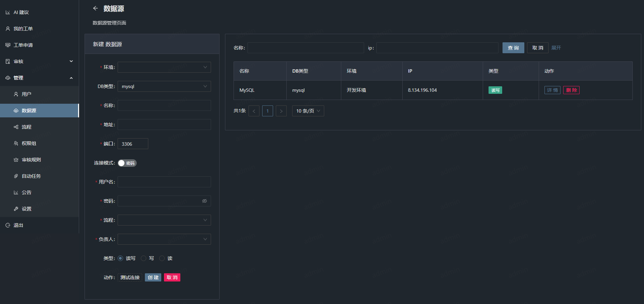Go to 自动任务 menu item
This screenshot has height=304, width=644.
[31, 176]
